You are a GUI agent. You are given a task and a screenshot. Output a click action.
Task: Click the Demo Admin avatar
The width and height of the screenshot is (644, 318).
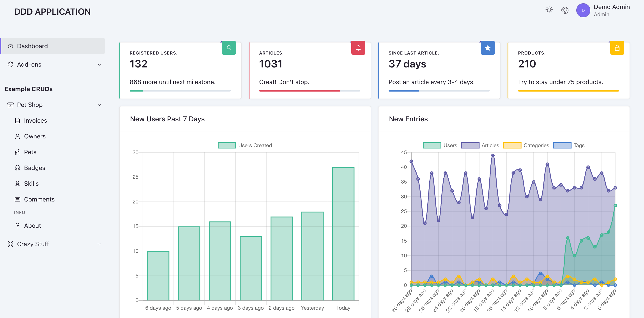(x=583, y=11)
